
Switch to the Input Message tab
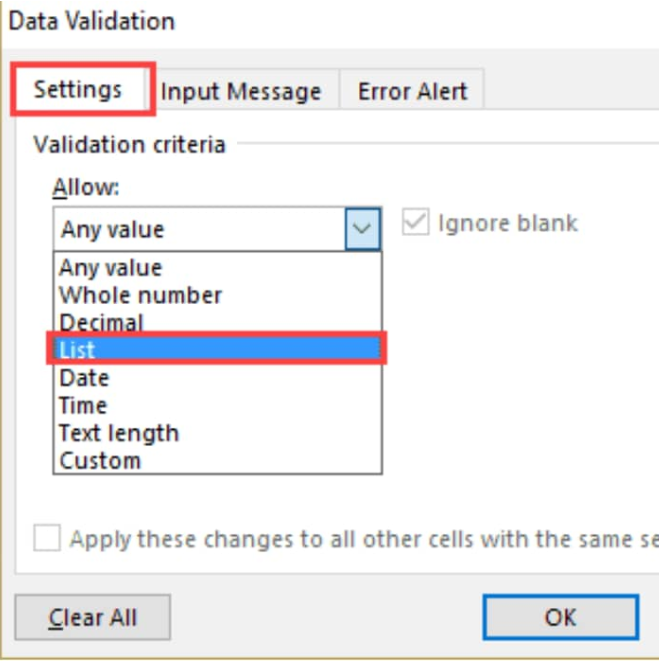(241, 91)
